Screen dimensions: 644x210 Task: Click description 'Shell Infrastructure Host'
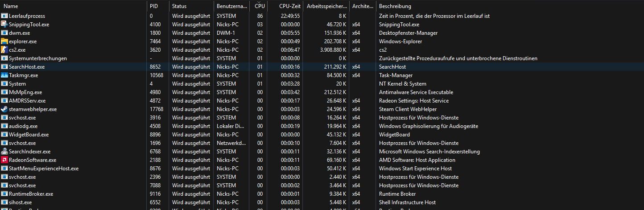[407, 202]
